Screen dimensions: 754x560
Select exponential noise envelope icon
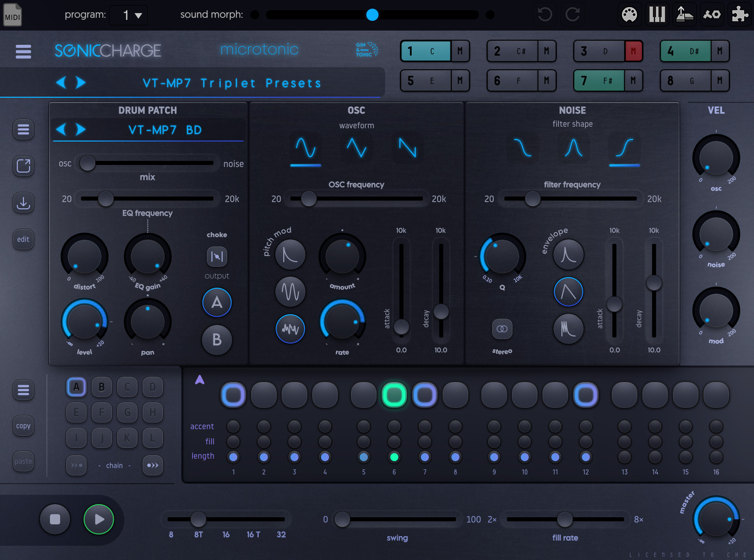569,255
